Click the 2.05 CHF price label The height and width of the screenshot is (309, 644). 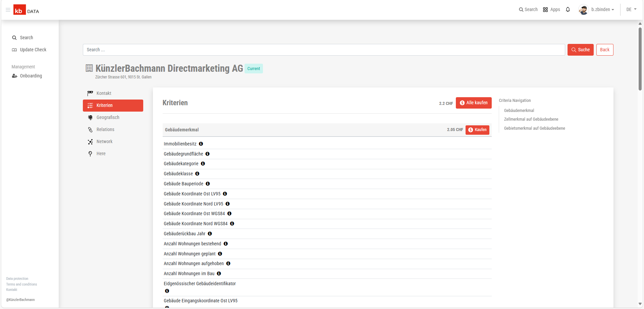pos(455,130)
